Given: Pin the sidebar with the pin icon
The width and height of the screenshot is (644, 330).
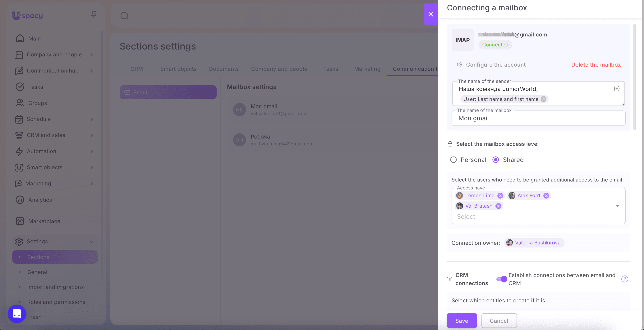Looking at the screenshot, I should [94, 15].
